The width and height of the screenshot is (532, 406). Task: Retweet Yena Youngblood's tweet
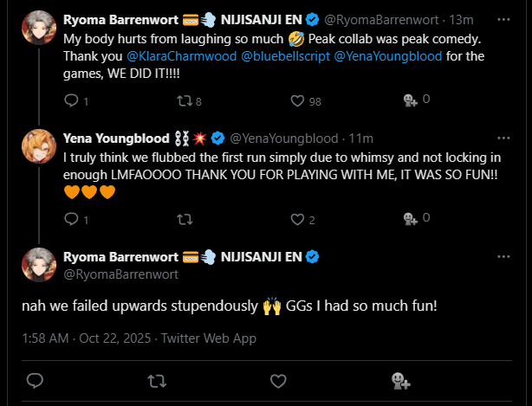click(x=183, y=220)
